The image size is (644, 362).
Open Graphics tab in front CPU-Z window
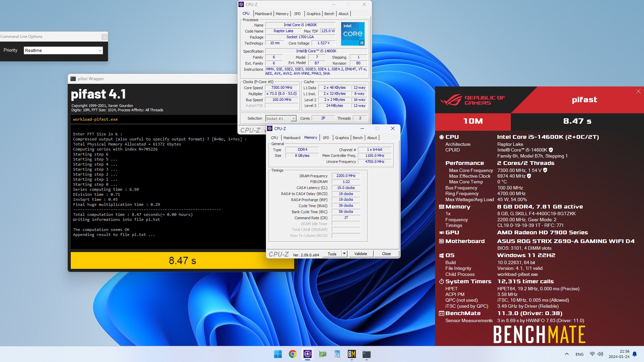point(342,138)
